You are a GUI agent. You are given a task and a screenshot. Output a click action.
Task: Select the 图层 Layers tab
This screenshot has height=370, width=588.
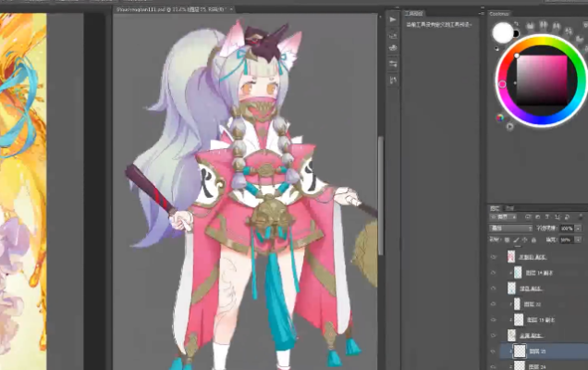click(x=495, y=208)
